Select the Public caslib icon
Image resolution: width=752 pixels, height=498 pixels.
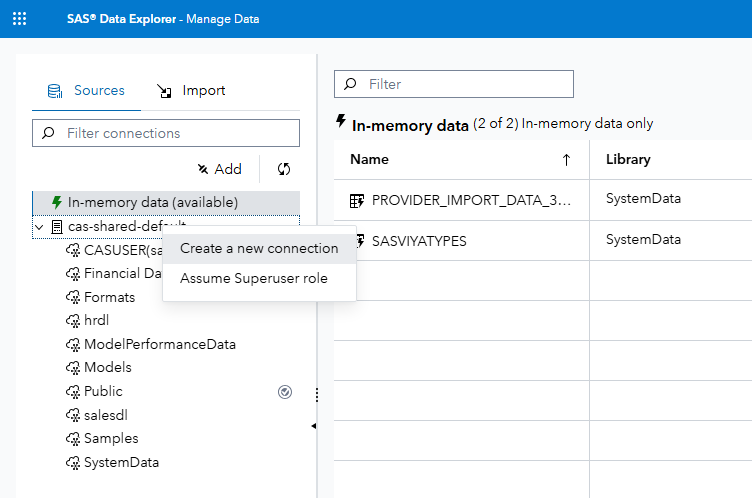73,391
